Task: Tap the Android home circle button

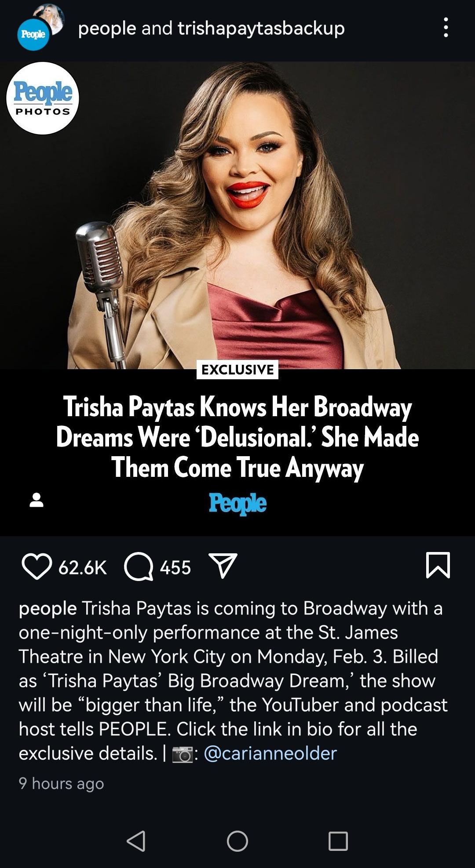Action: tap(237, 841)
